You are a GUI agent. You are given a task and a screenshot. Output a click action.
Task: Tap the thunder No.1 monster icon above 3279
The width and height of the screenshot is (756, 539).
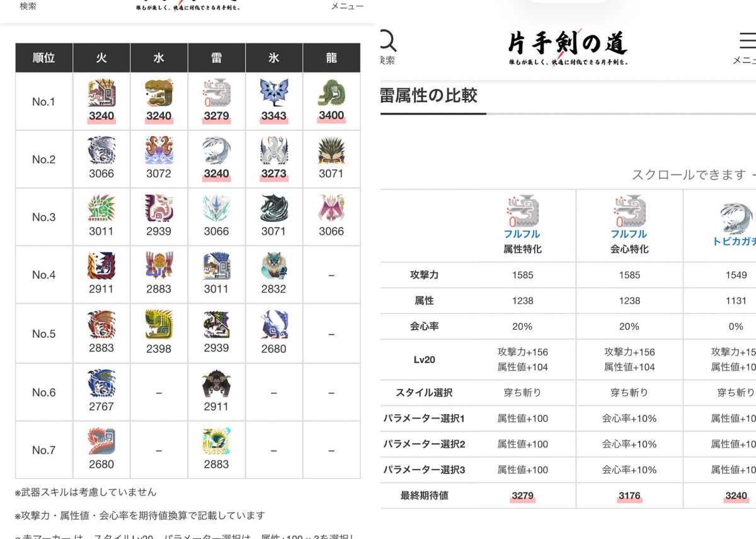click(216, 93)
